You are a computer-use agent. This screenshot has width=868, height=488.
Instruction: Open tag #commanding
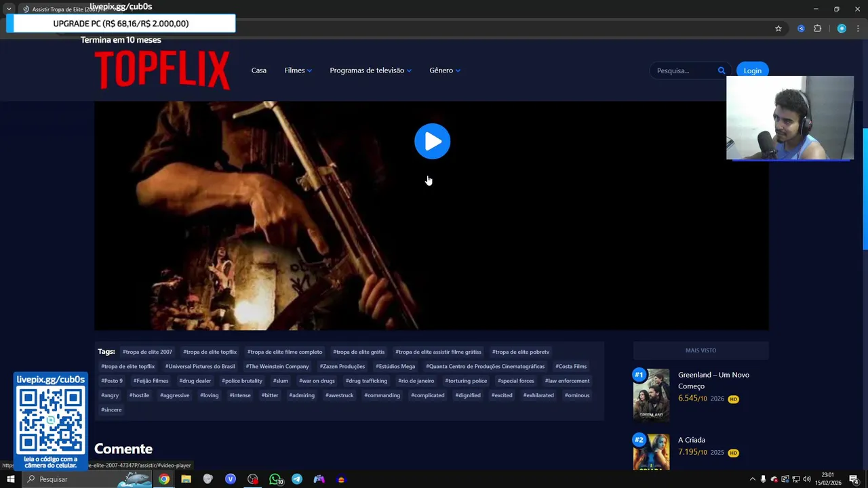click(x=382, y=395)
